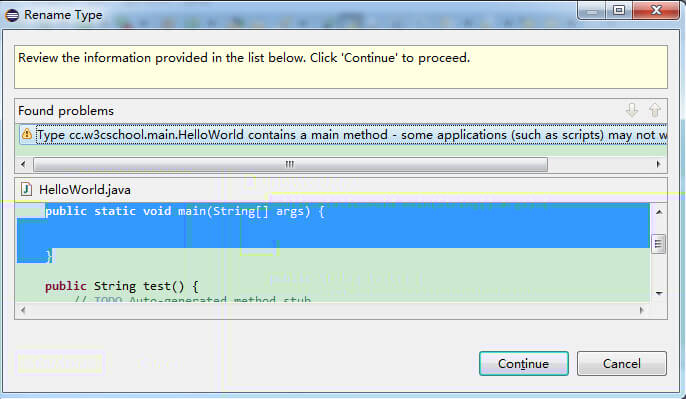The image size is (686, 399).
Task: Click the HelloWorld.java file label
Action: (85, 189)
